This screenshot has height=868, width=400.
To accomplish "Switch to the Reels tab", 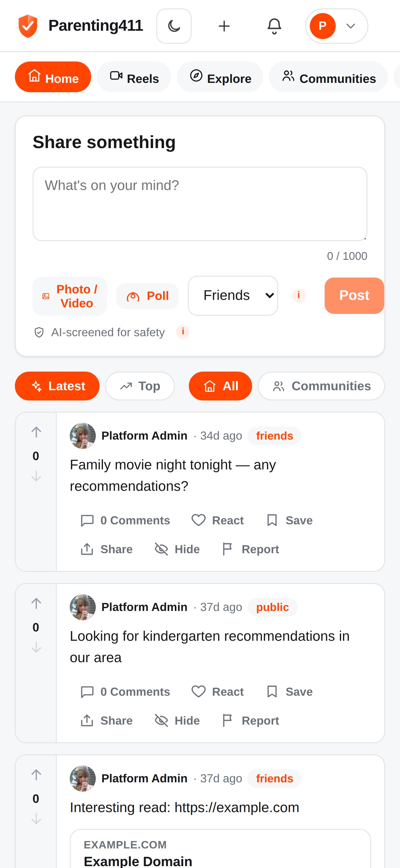I will [134, 77].
